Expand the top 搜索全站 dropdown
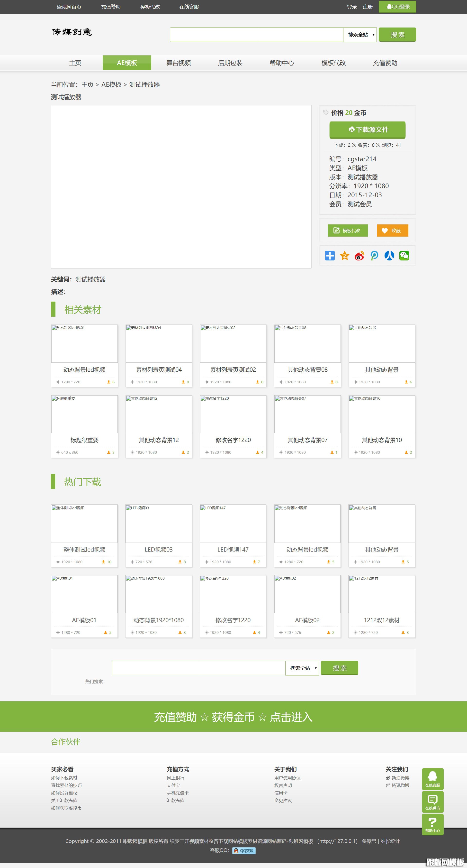467x868 pixels. (x=360, y=35)
